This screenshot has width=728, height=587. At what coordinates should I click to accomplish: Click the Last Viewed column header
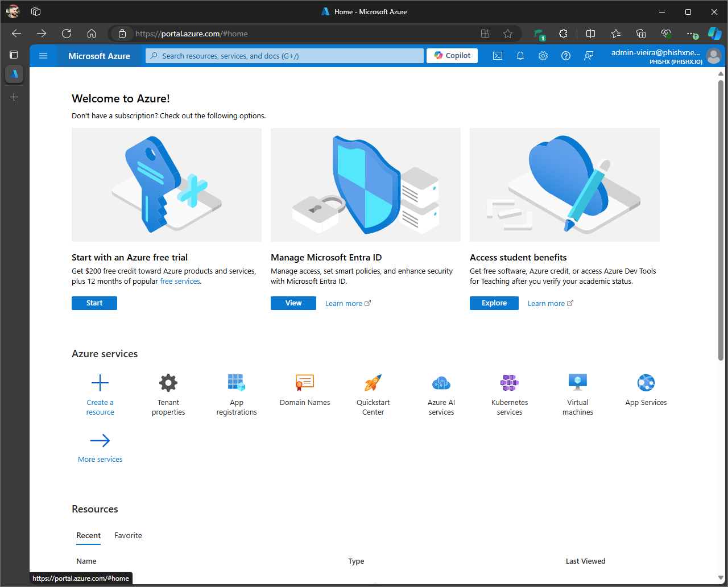pyautogui.click(x=586, y=561)
